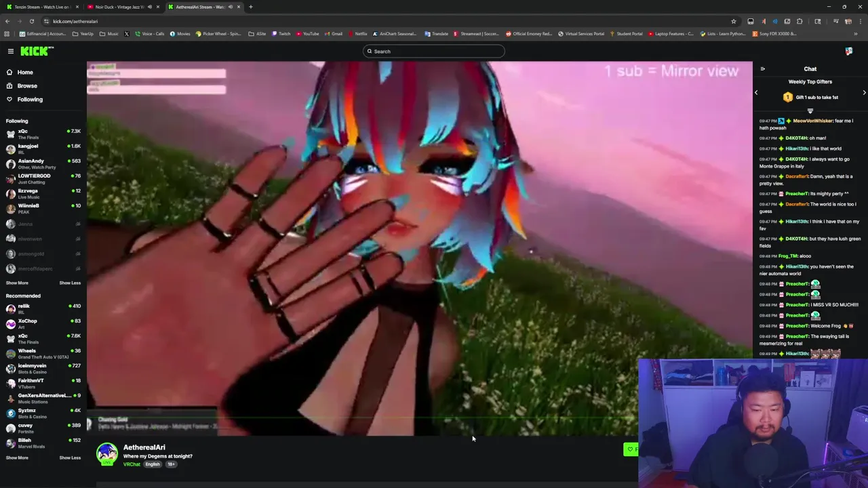Click the Student Portal bookmark
Viewport: 868px width, 488px height.
[x=626, y=34]
